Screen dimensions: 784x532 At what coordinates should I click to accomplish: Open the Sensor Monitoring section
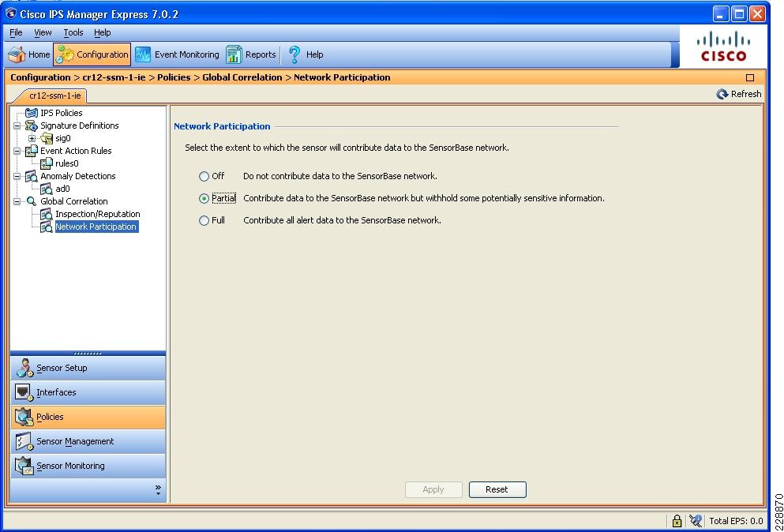(x=88, y=466)
